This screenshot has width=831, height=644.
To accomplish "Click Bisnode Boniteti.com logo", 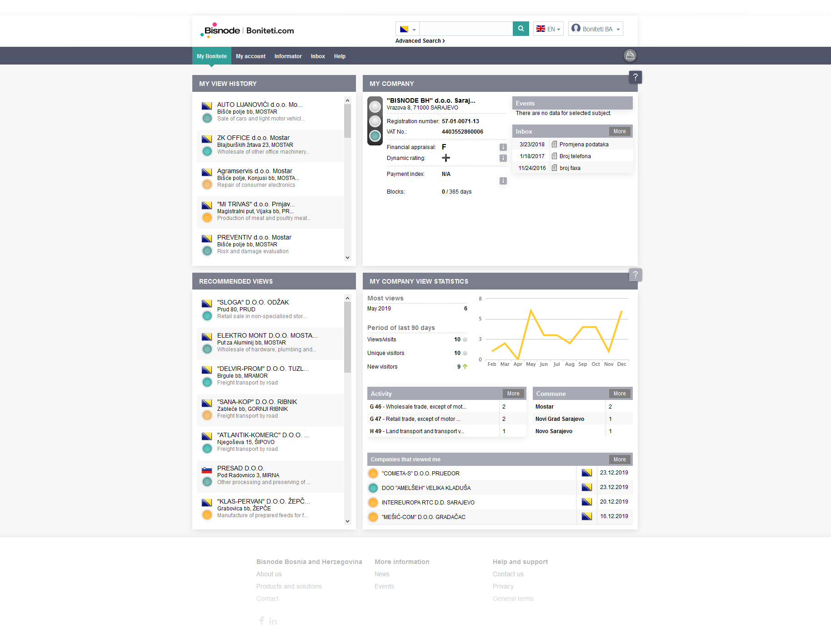I will 247,30.
